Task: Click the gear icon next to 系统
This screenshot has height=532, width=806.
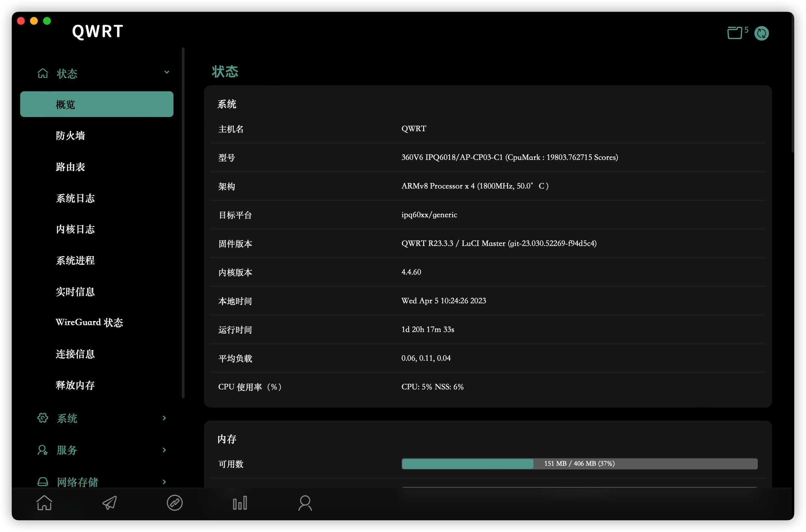Action: pyautogui.click(x=43, y=418)
